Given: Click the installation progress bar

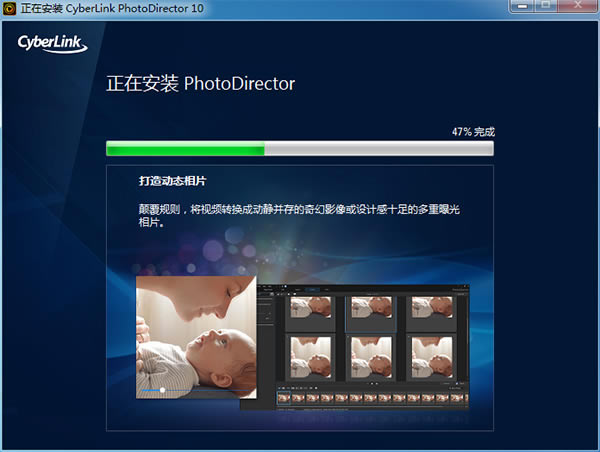Looking at the screenshot, I should 300,148.
